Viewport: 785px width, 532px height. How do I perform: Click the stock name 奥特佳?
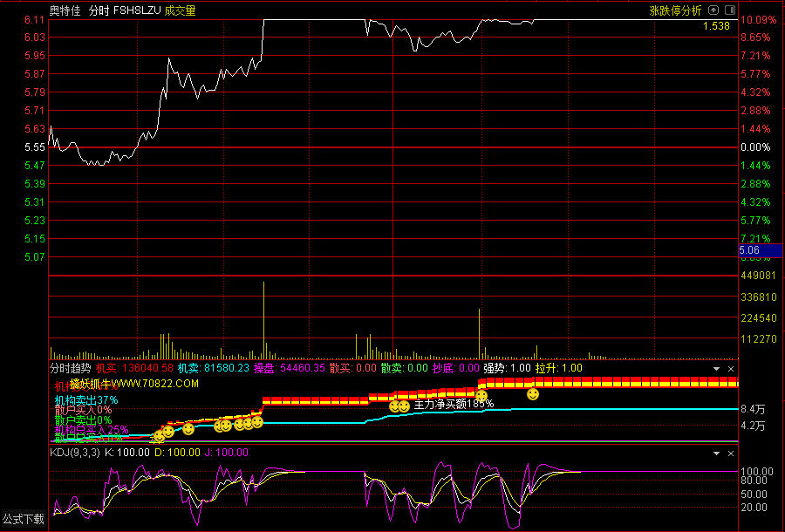click(65, 10)
